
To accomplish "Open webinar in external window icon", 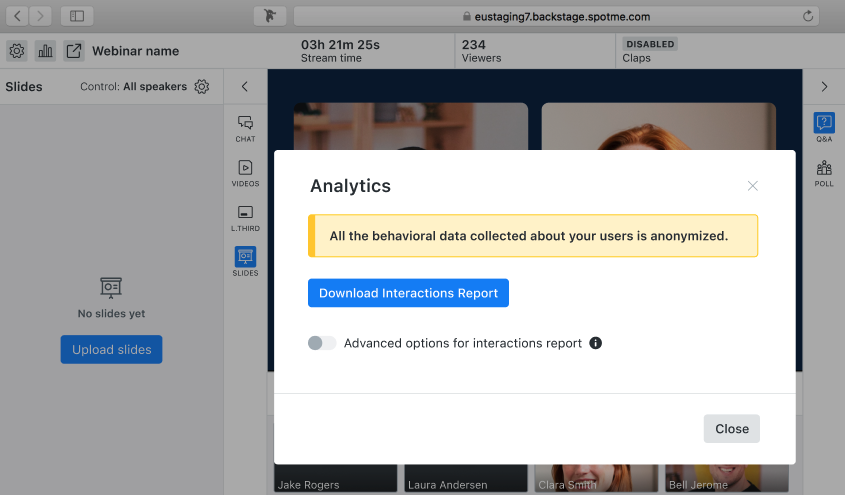I will [74, 51].
